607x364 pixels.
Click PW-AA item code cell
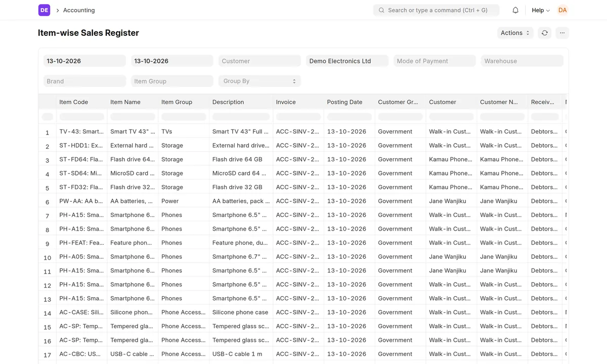point(81,201)
